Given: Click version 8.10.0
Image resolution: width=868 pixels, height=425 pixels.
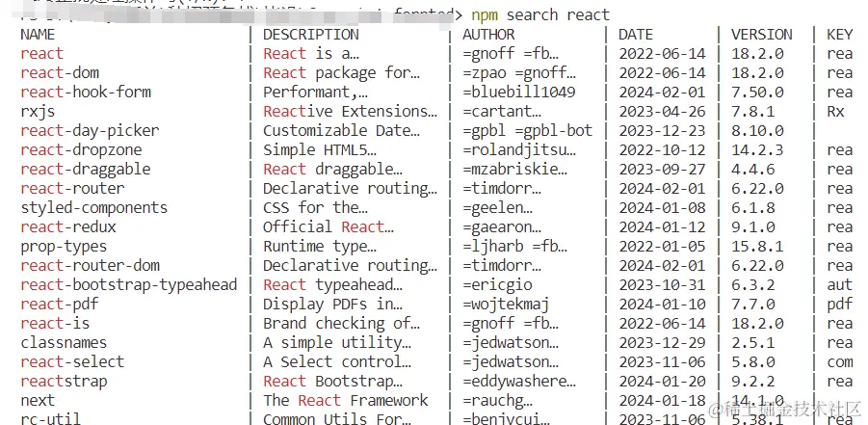Looking at the screenshot, I should (757, 131).
